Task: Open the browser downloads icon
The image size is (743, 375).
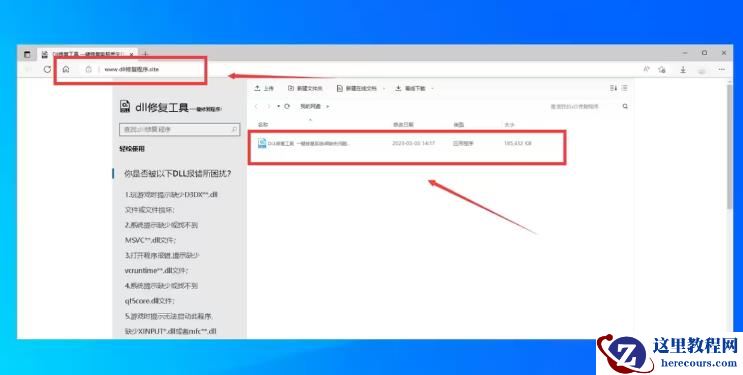Action: tap(683, 69)
